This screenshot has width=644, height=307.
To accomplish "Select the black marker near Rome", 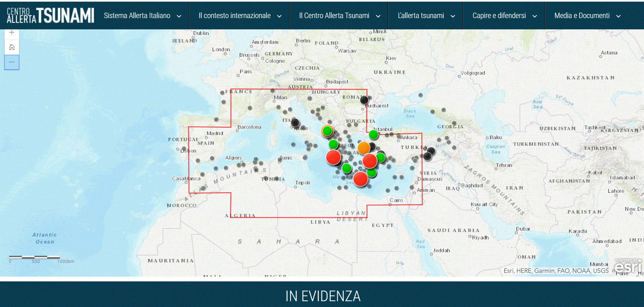I will tap(295, 123).
